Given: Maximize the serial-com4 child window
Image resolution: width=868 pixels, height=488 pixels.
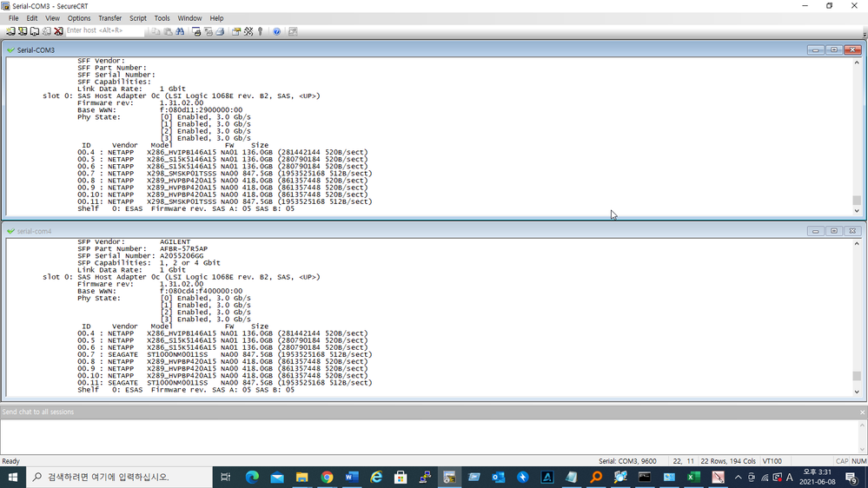Looking at the screenshot, I should click(834, 232).
